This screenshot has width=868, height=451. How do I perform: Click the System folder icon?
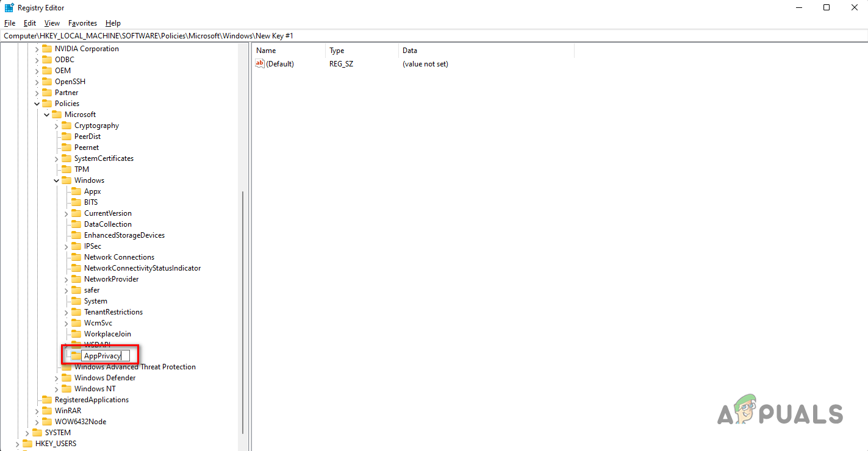[76, 301]
